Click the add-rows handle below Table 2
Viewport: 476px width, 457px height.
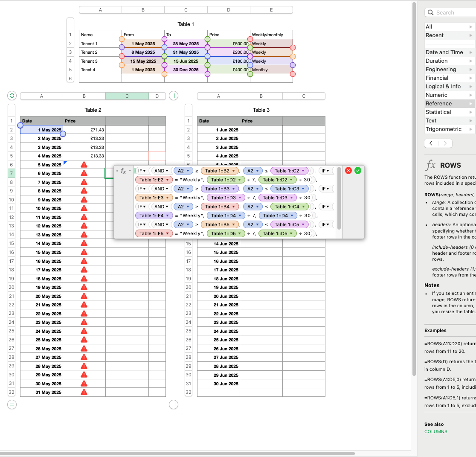(12, 404)
